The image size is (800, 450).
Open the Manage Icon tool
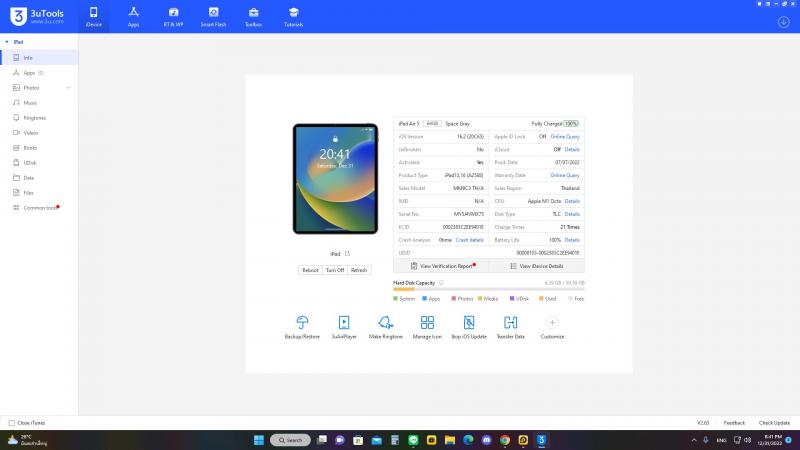[x=427, y=327]
